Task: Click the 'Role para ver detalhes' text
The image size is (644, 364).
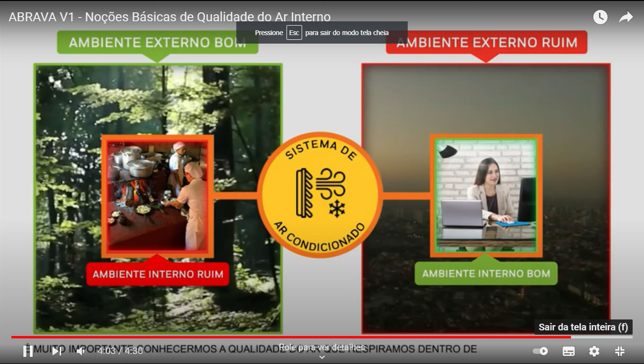Action: pos(322,347)
